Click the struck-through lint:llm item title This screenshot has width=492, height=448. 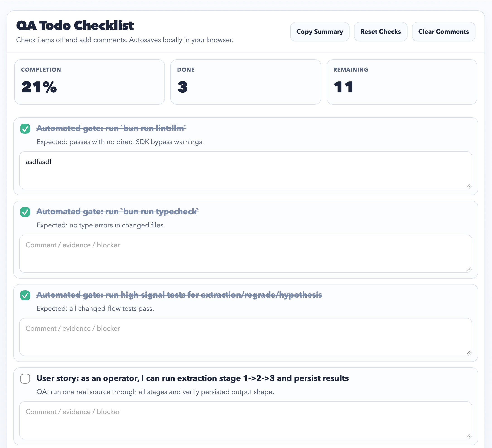coord(111,128)
